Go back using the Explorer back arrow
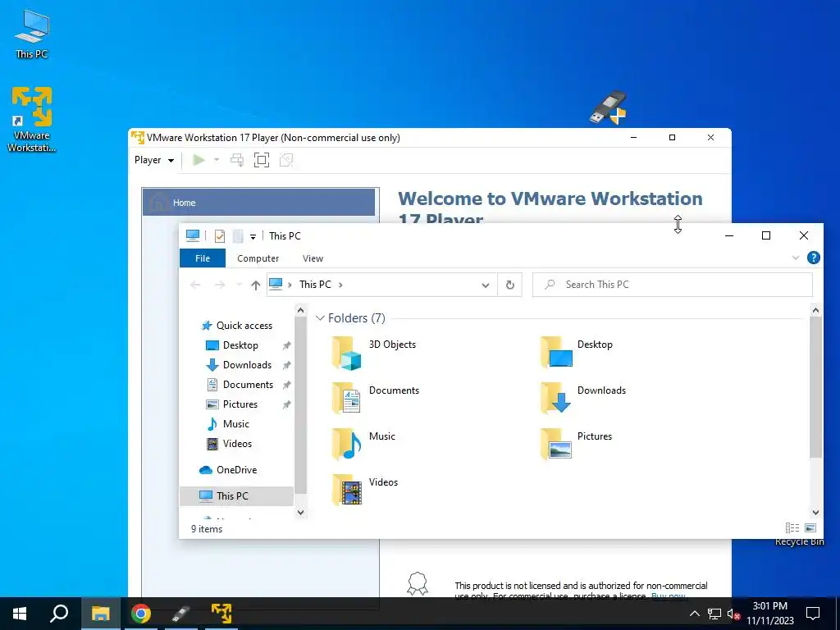The width and height of the screenshot is (840, 630). tap(195, 285)
